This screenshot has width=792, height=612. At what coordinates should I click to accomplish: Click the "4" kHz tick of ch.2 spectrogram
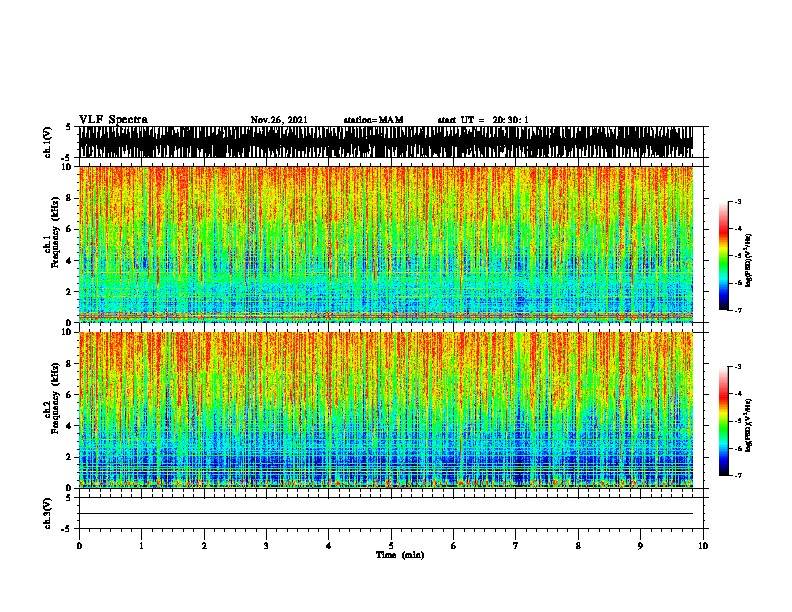[x=70, y=426]
